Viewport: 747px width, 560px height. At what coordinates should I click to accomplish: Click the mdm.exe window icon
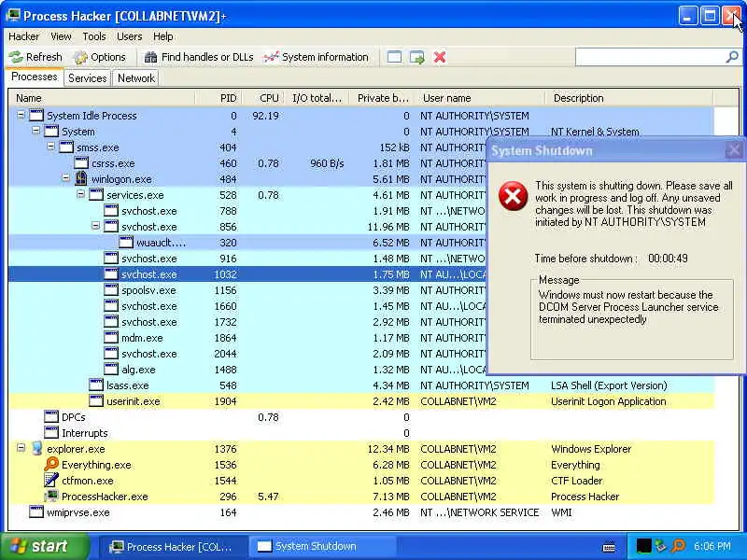pyautogui.click(x=111, y=337)
